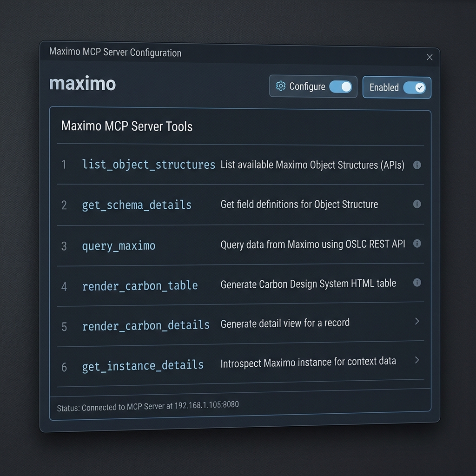Click the X in the title bar
476x476 pixels.
coord(429,57)
